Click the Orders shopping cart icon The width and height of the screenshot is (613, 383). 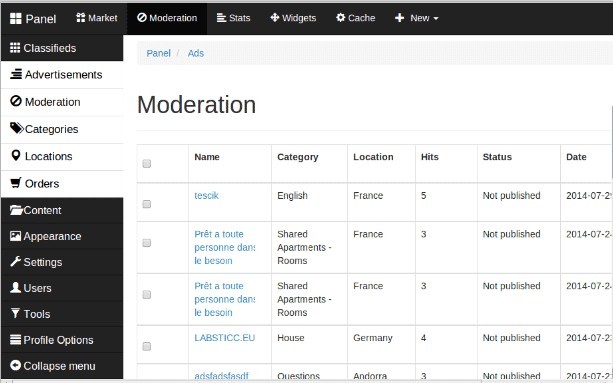[x=16, y=183]
